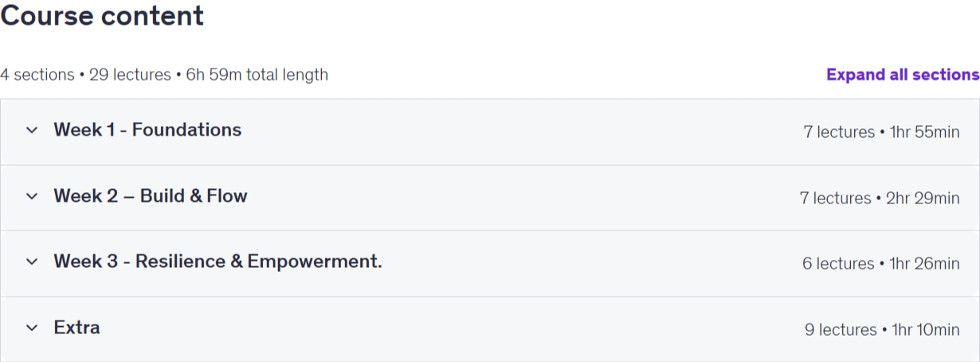980x362 pixels.
Task: Expand the Week 1 - Foundations section title
Action: pos(147,130)
